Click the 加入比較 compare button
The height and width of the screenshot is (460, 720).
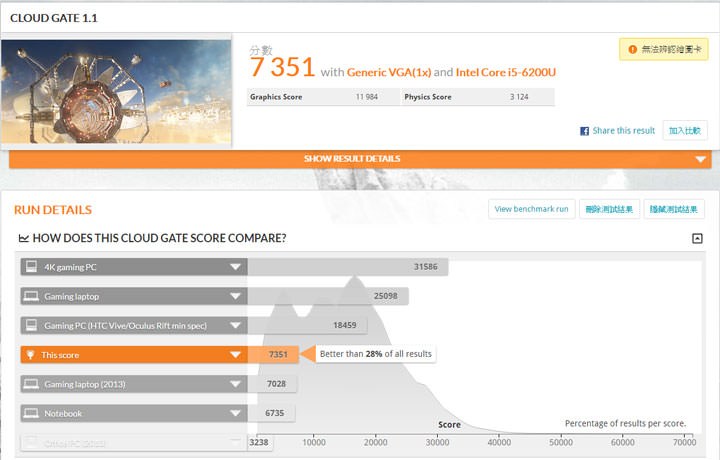tap(685, 131)
